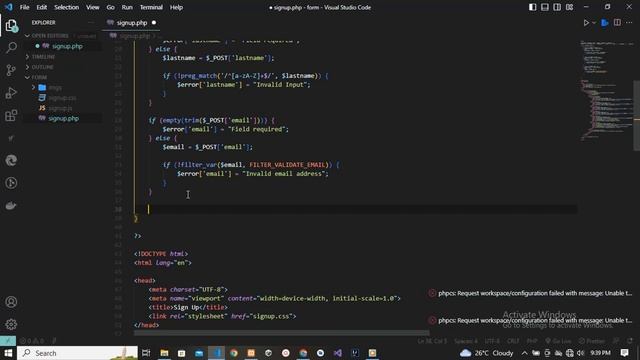The image size is (640, 360).
Task: Click the errors and warnings count in status bar
Action: pos(32,341)
